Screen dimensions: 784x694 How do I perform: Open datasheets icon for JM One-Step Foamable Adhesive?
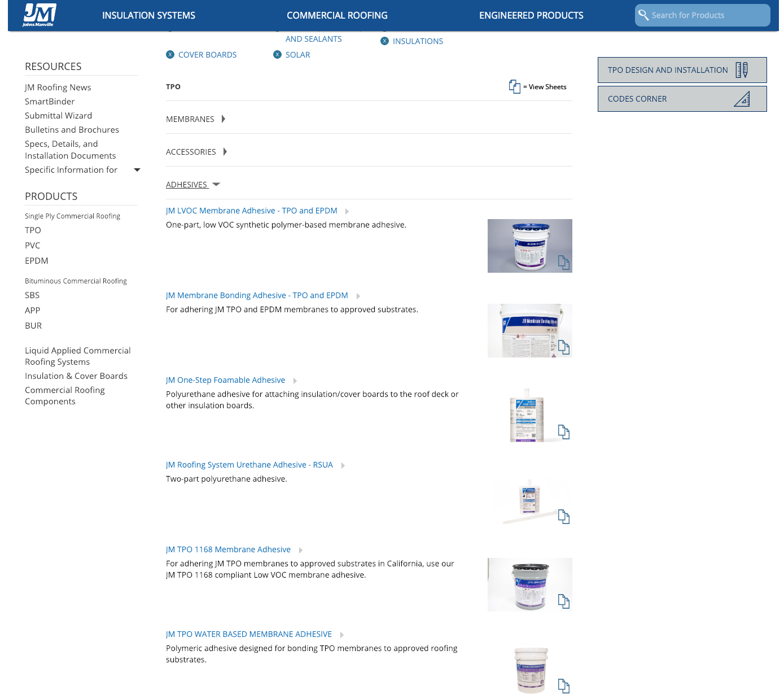(563, 433)
